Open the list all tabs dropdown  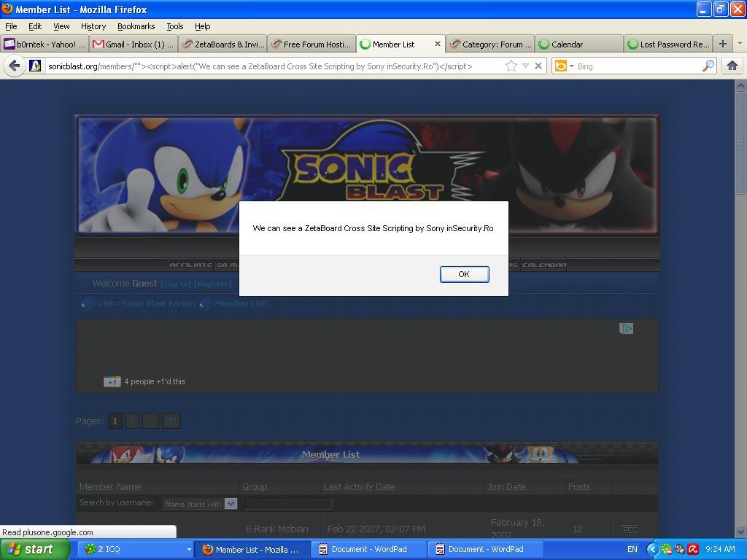pos(740,44)
